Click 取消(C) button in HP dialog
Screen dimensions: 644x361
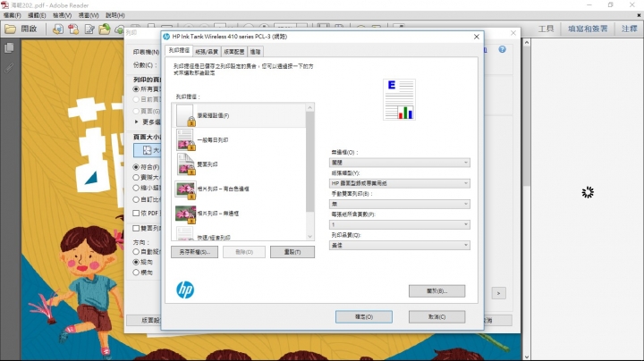(437, 316)
